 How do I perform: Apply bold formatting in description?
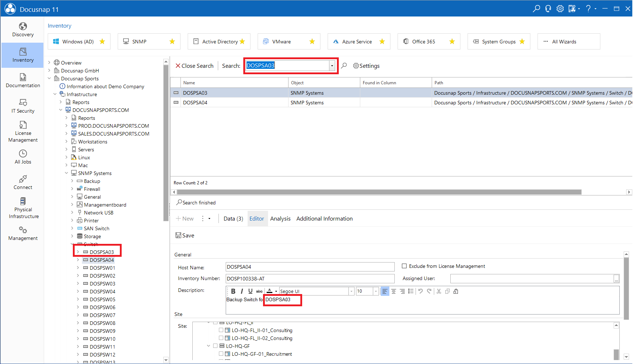click(233, 291)
